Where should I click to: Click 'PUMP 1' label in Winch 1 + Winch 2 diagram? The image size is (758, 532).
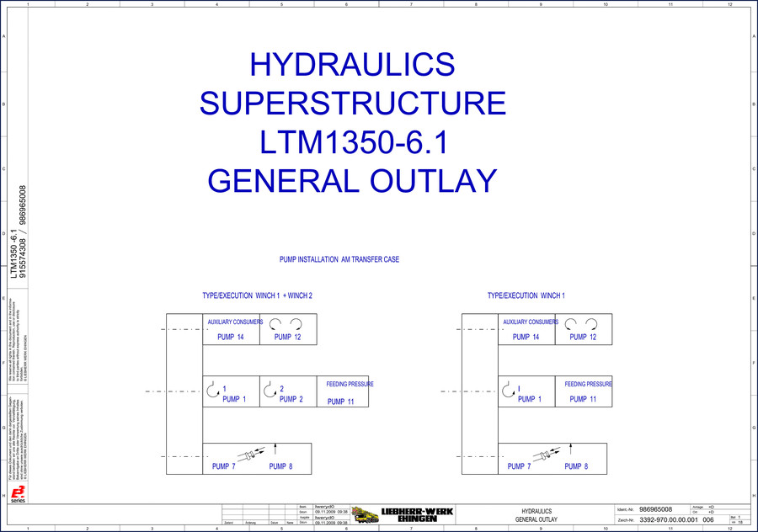point(234,399)
